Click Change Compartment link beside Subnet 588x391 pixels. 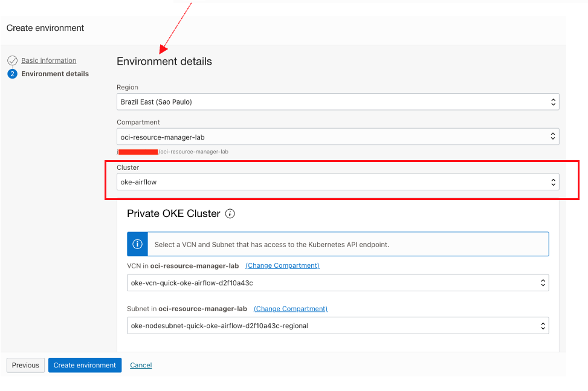click(290, 309)
